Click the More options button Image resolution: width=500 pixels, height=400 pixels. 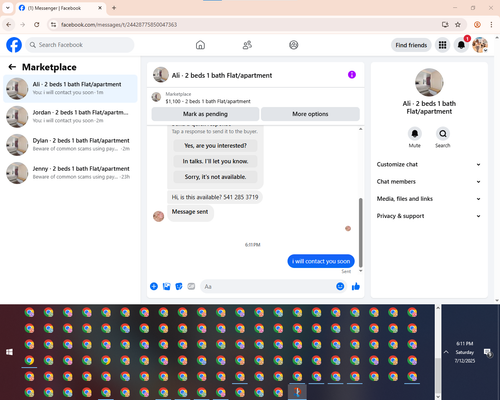[310, 114]
